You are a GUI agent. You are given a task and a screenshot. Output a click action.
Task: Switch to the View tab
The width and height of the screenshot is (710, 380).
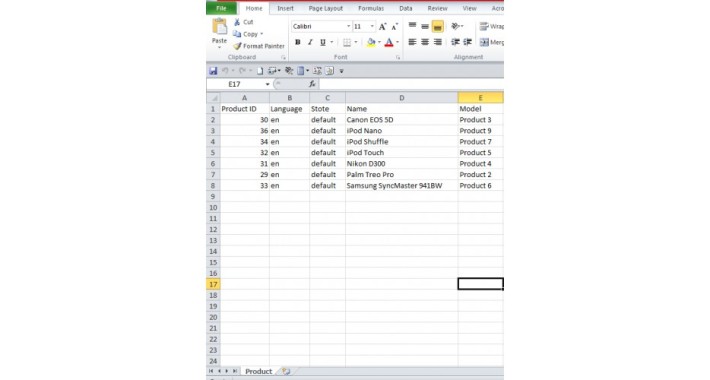tap(470, 8)
